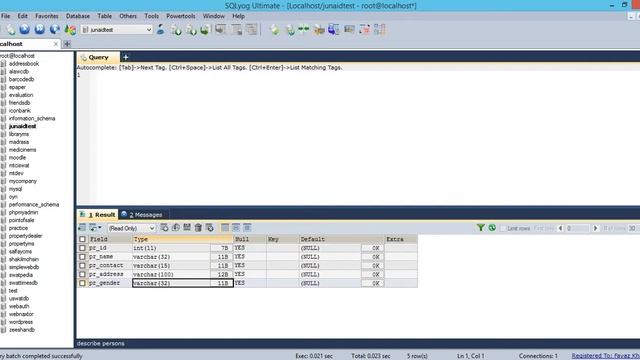The image size is (640, 360).
Task: Open the Edit menu
Action: click(x=22, y=16)
